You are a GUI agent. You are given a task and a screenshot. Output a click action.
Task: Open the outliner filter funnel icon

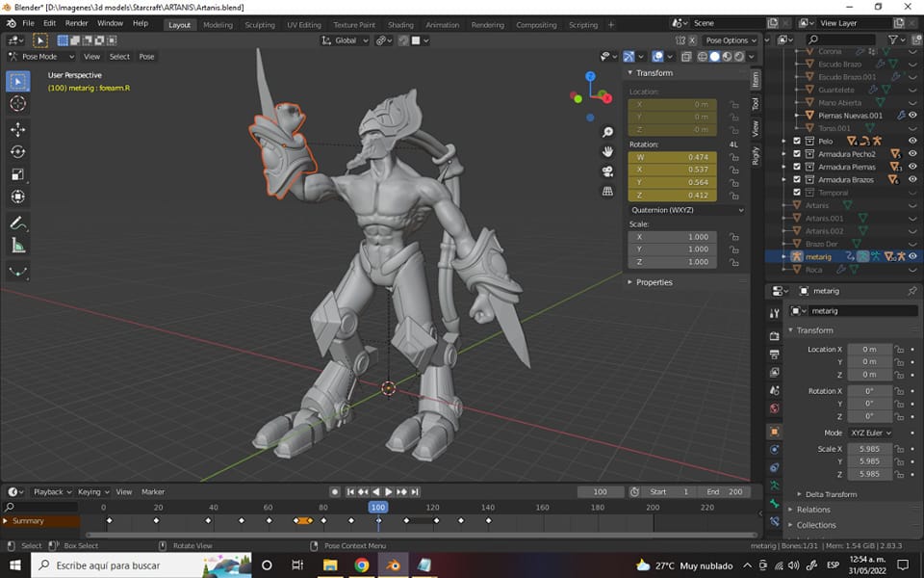tap(893, 39)
